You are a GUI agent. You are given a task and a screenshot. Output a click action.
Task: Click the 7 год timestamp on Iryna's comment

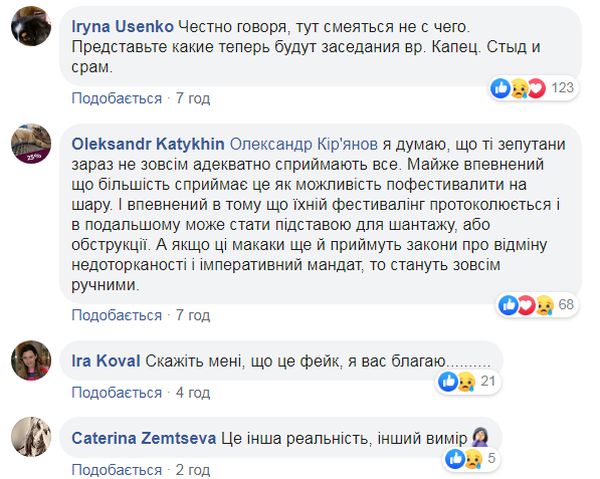(x=193, y=99)
